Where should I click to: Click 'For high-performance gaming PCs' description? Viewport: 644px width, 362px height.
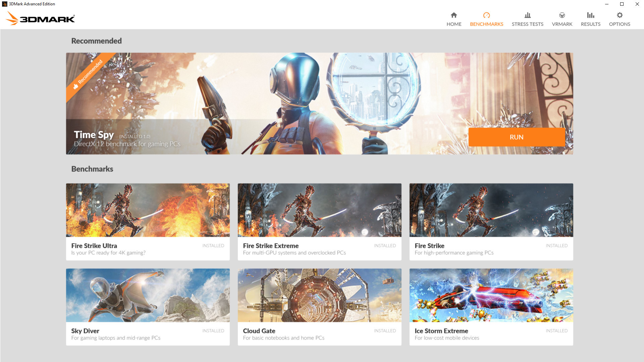454,253
